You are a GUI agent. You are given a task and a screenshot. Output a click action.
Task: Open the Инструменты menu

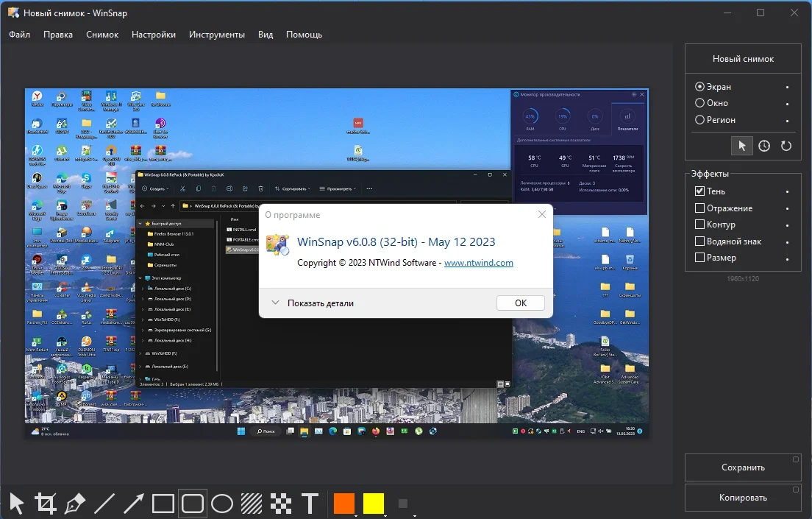pyautogui.click(x=216, y=34)
